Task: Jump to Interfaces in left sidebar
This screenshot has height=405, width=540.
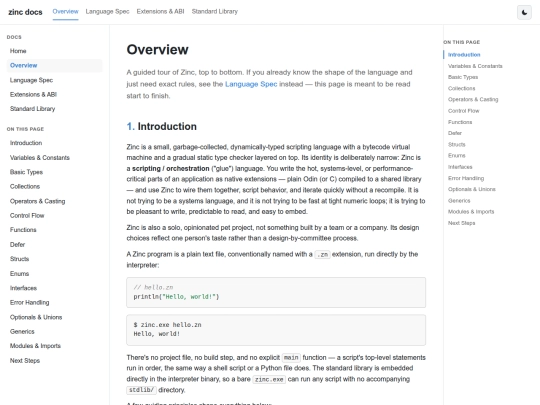Action: pyautogui.click(x=54, y=288)
